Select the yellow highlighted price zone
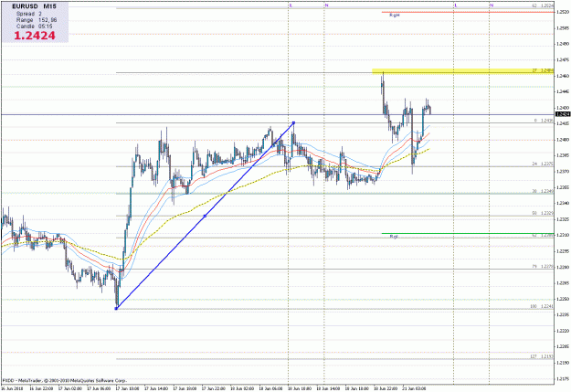Screen dimensions: 571x392 tap(463, 70)
